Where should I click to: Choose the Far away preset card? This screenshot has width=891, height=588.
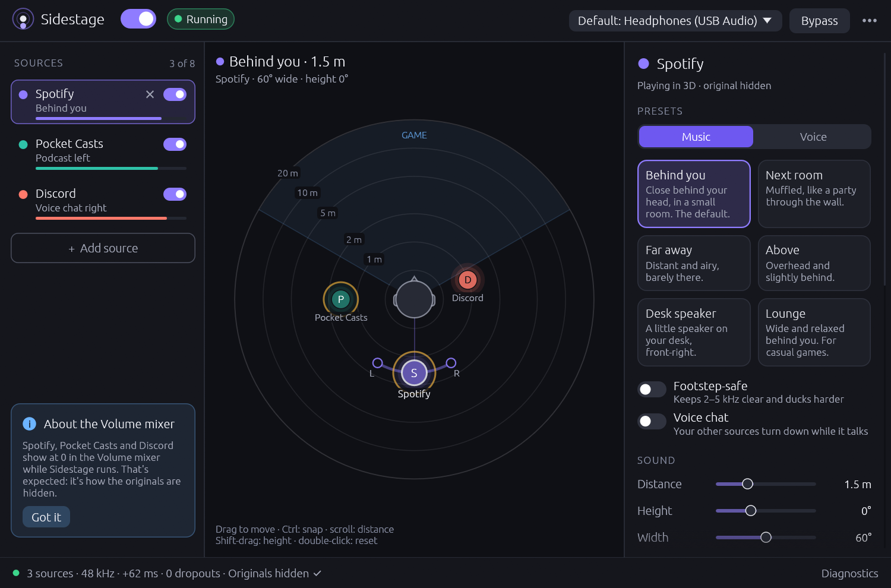694,263
